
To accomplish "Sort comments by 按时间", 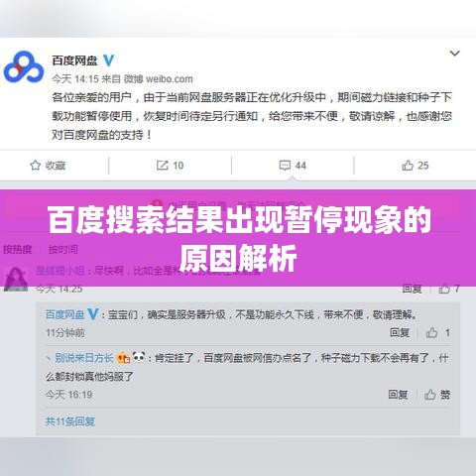I will click(63, 249).
